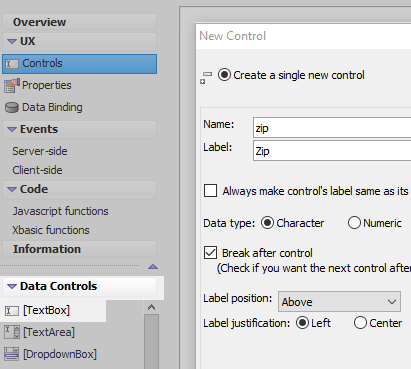This screenshot has width=411, height=369.
Task: Select Center label justification
Action: 360,323
